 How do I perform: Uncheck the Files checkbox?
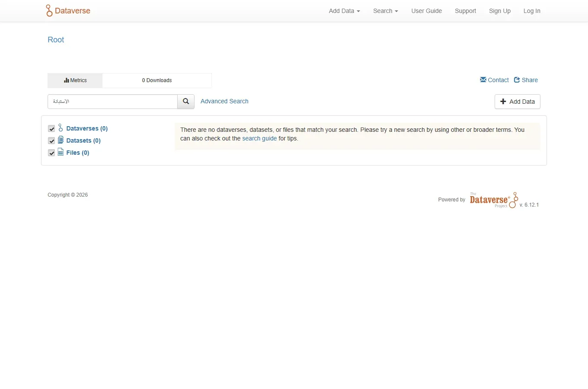(51, 153)
